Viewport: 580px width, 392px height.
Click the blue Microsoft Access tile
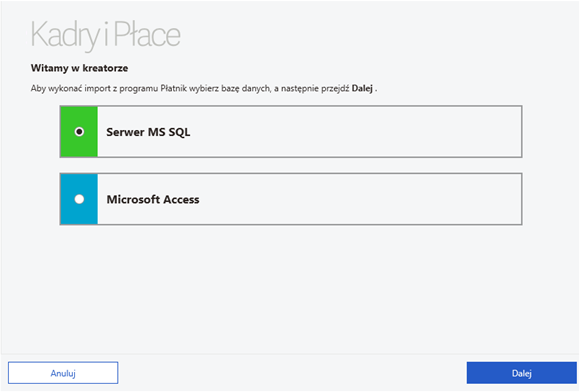[79, 199]
